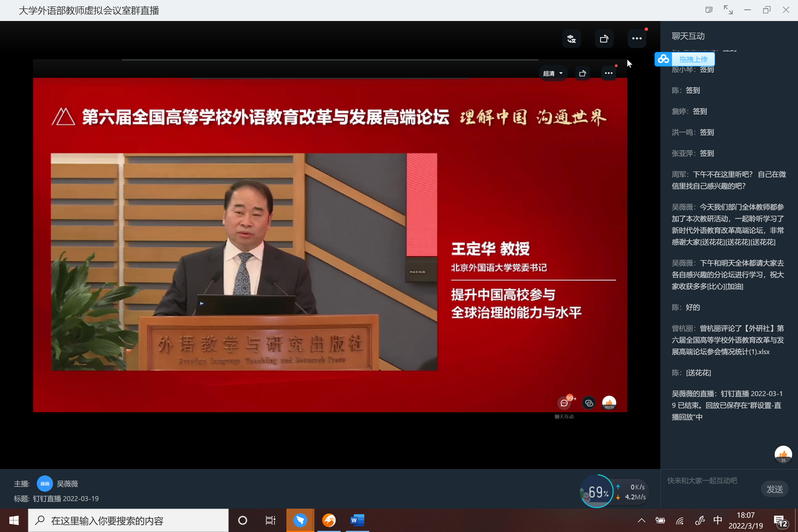Click the 69% memory usage floating ball
This screenshot has width=798, height=532.
pyautogui.click(x=597, y=491)
